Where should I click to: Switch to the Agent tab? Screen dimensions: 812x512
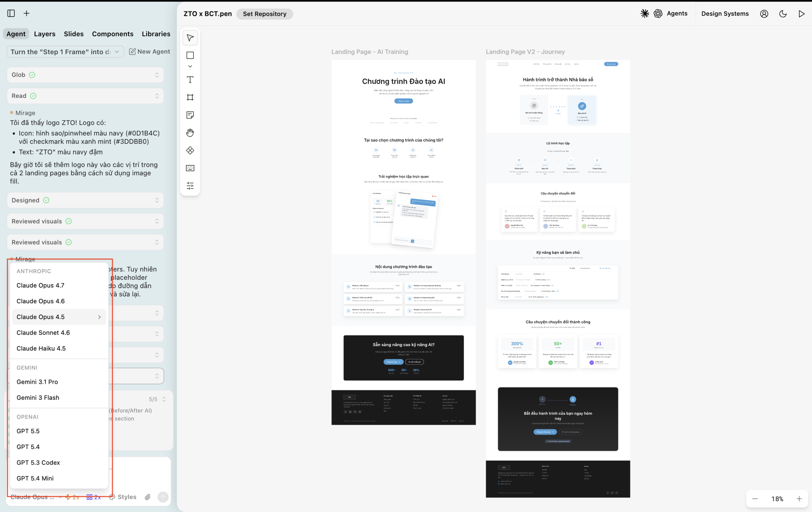click(16, 34)
